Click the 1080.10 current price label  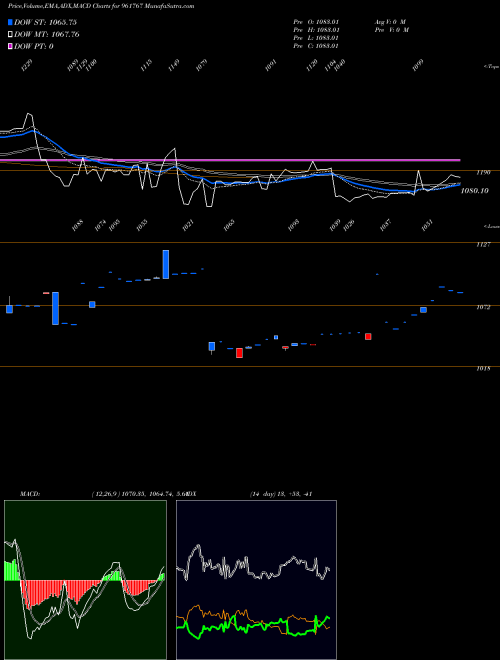475,191
